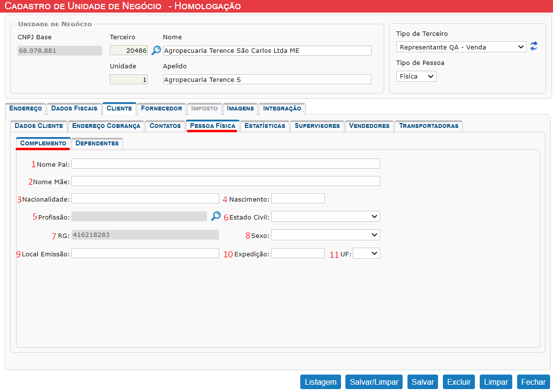Click the RG field showing 416218283
The image size is (553, 392).
(x=146, y=235)
